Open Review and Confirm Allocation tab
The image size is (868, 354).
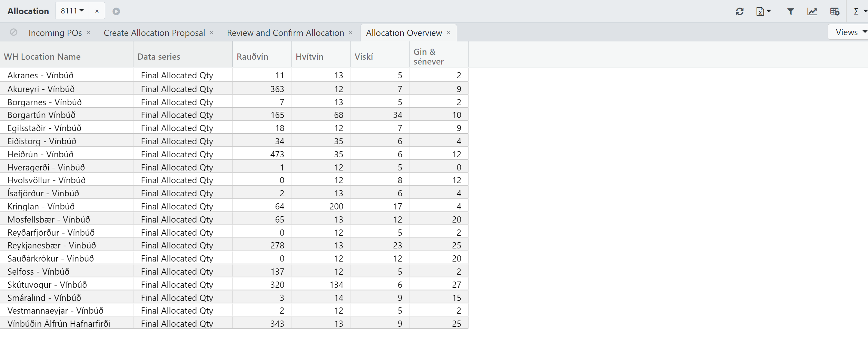tap(285, 33)
